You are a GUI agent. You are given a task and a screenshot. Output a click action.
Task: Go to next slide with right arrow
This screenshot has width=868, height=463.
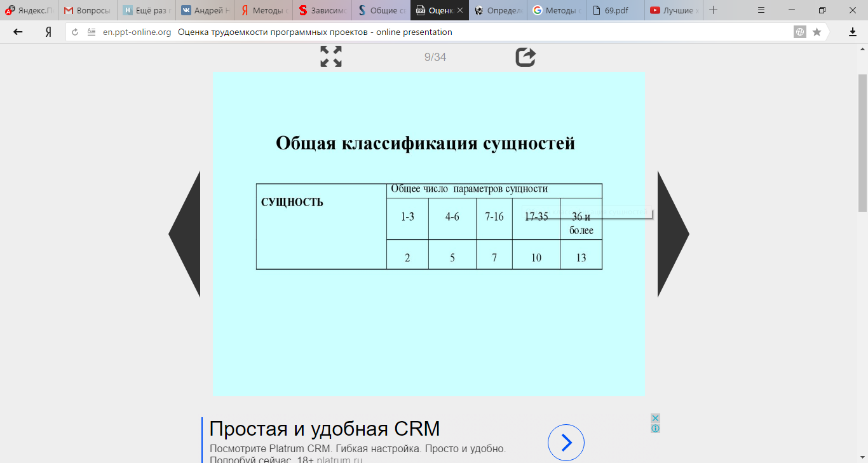click(x=674, y=234)
